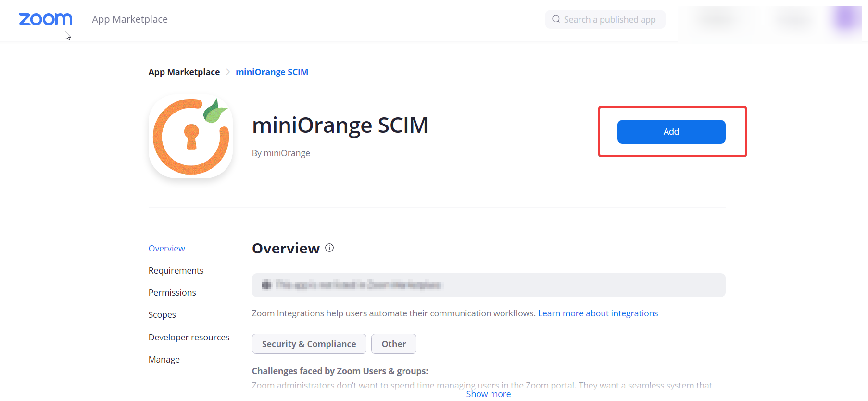Viewport: 868px width, 401px height.
Task: Click the Add button to install miniOrange SCIM
Action: click(x=671, y=131)
